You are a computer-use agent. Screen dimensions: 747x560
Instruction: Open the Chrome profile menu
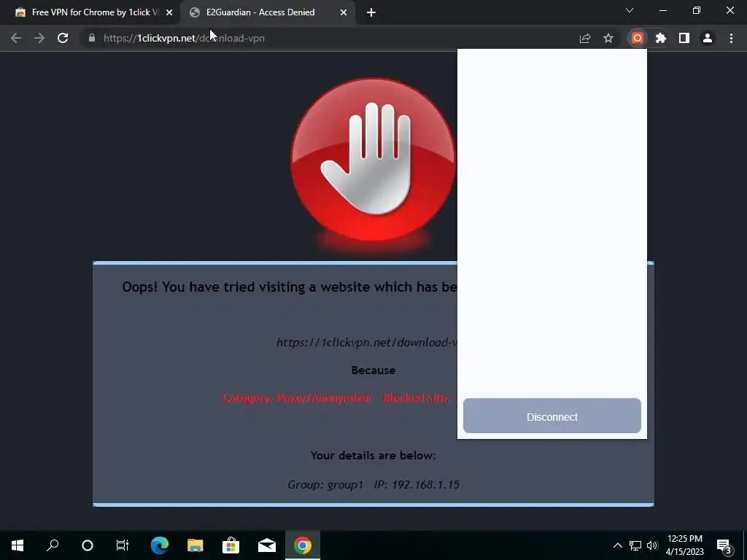pos(708,38)
